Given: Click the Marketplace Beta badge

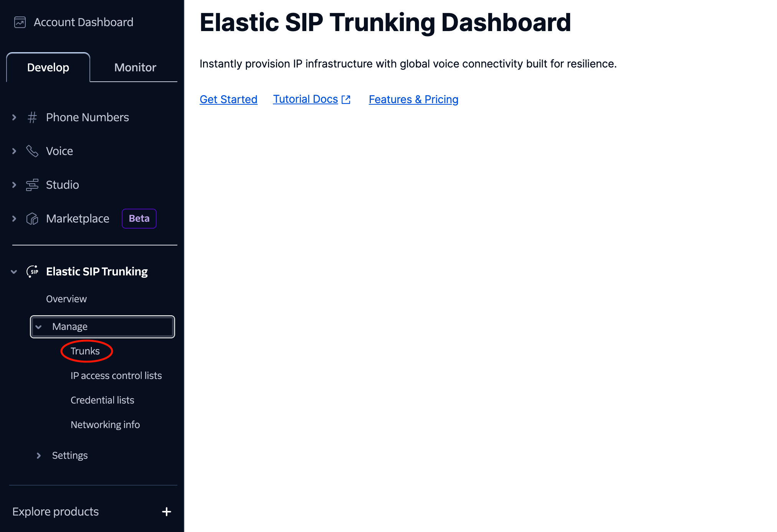Looking at the screenshot, I should [139, 219].
